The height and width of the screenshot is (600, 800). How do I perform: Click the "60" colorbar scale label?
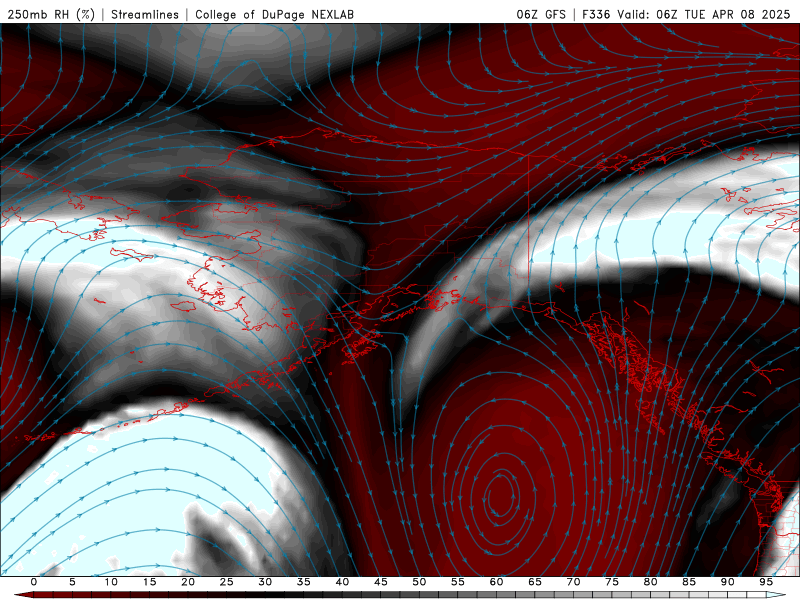coord(496,582)
